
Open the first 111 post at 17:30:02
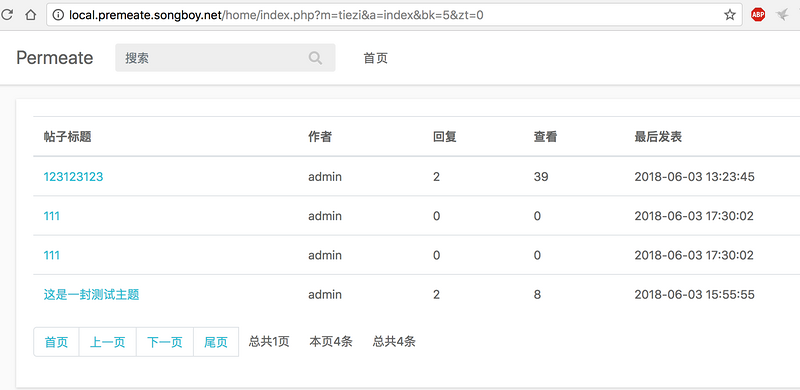tap(52, 216)
